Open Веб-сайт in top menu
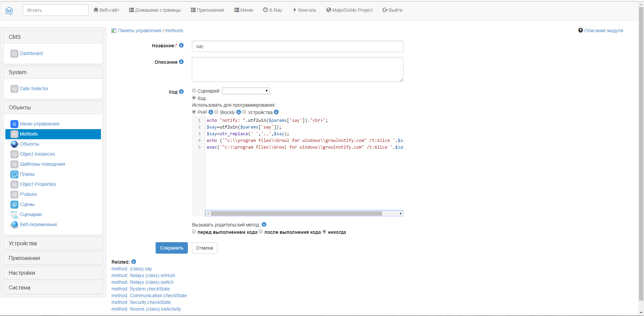Screen dimensions: 644x316 (106, 10)
